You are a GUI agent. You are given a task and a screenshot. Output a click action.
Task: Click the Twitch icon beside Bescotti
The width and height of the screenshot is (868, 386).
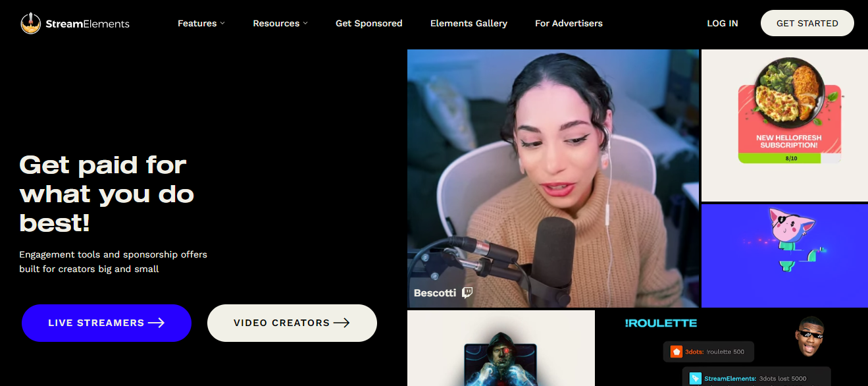tap(467, 292)
